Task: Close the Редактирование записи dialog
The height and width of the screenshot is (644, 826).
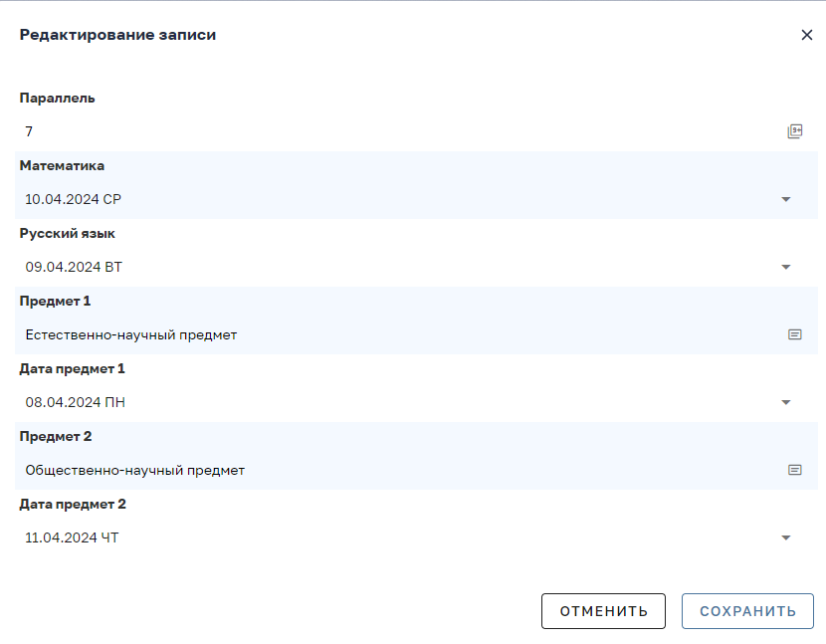Action: [806, 35]
